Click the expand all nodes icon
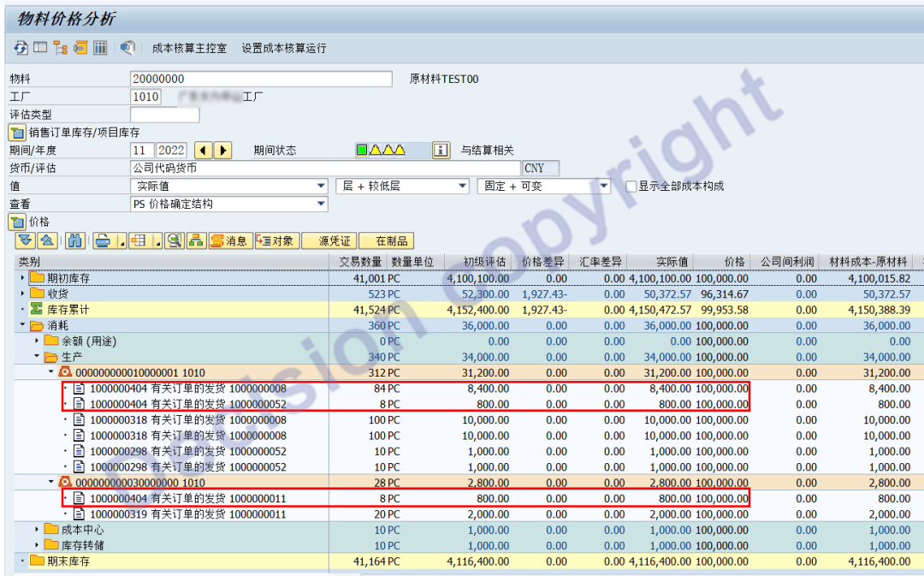The width and height of the screenshot is (924, 576). tap(26, 240)
